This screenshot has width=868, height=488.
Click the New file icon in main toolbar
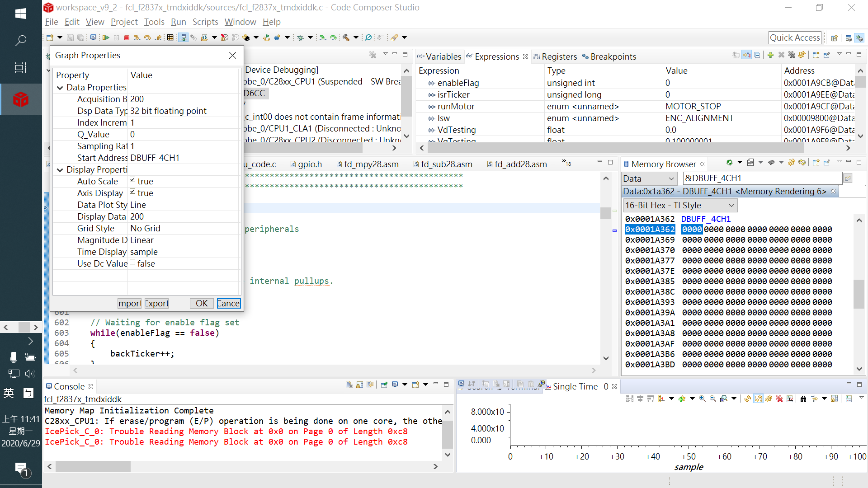click(50, 38)
